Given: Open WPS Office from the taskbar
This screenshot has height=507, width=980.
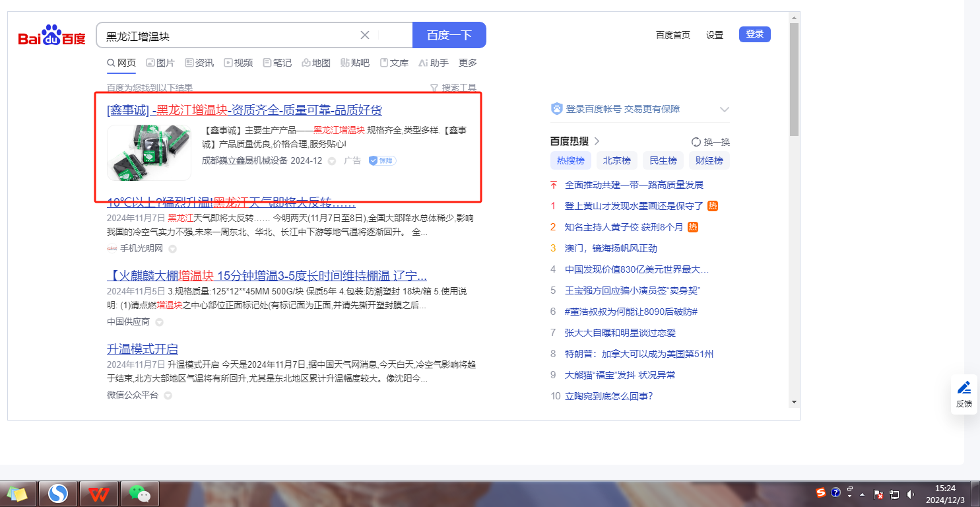Looking at the screenshot, I should 99,493.
